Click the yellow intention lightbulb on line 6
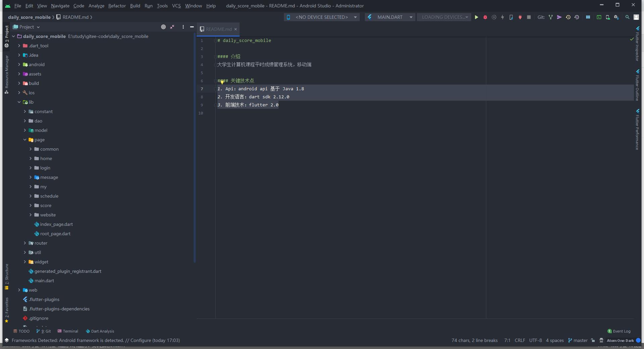The width and height of the screenshot is (644, 349). point(222,82)
